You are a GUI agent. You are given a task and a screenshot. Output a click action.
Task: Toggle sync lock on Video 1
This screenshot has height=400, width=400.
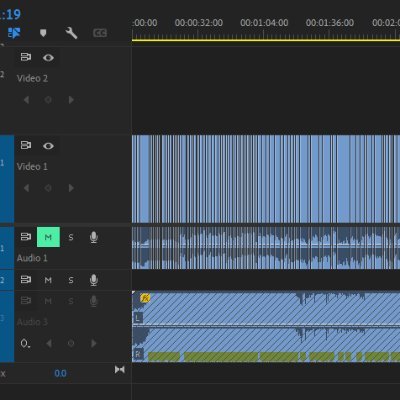[x=26, y=145]
